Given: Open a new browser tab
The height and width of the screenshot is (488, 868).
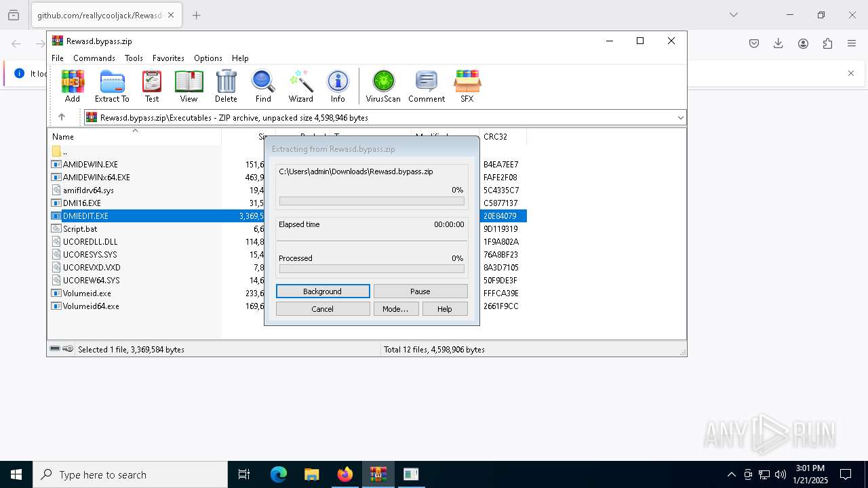Looking at the screenshot, I should click(x=197, y=15).
